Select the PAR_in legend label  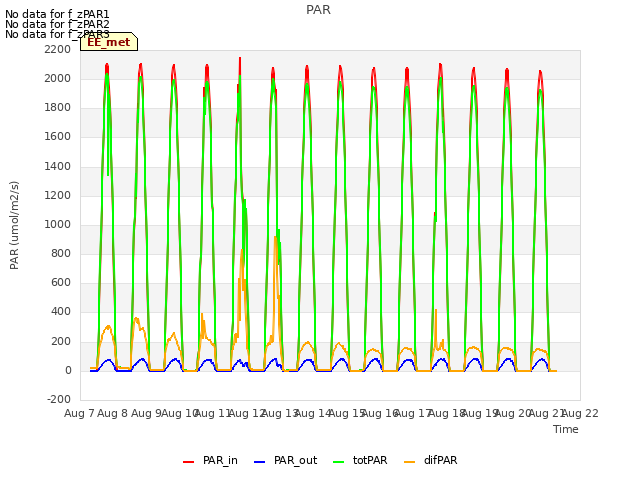click(x=220, y=460)
